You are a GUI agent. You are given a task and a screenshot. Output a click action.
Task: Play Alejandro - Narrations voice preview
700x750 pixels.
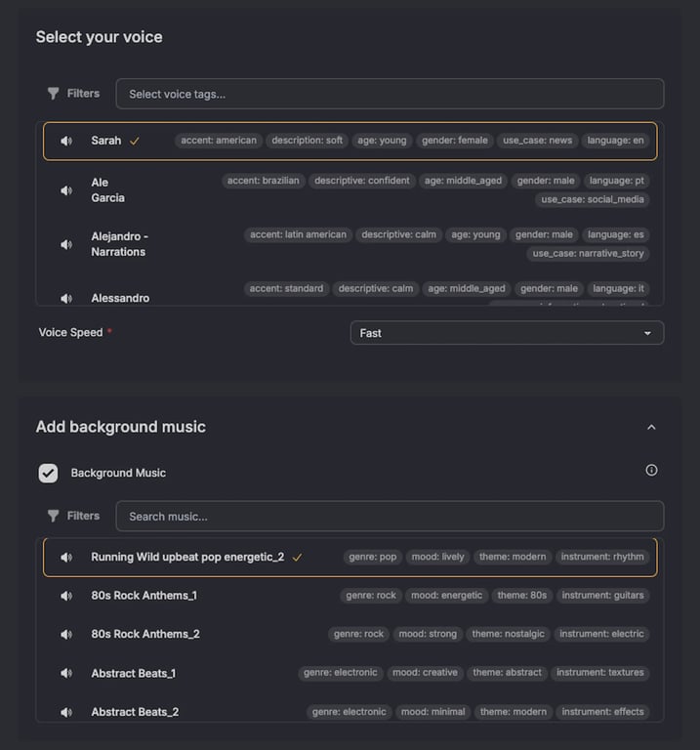[x=66, y=244]
